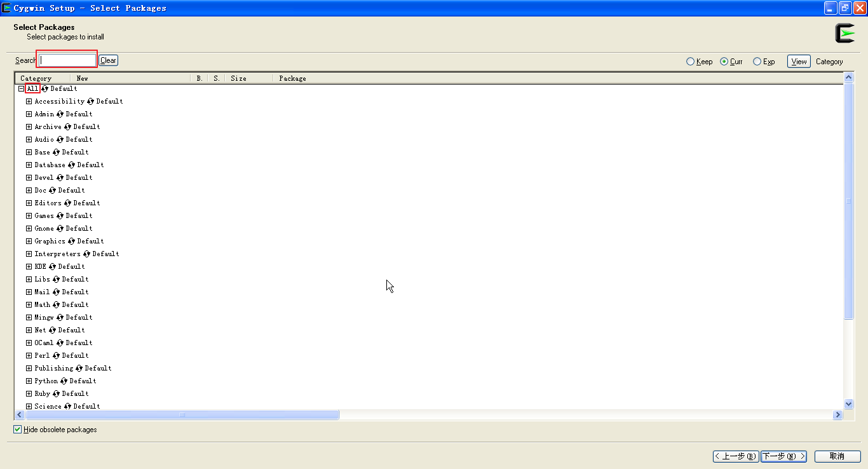Click the cycle icon next to Base
Screen dimensions: 868x469
tap(56, 153)
